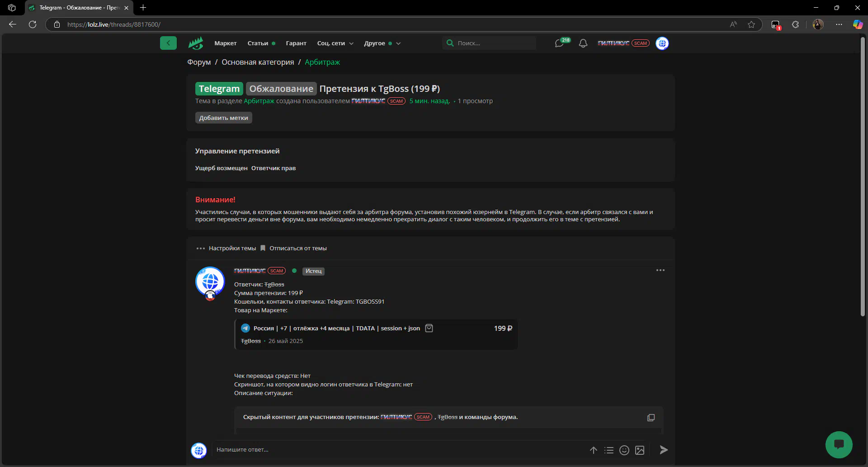Click the browser back arrow
The image size is (868, 467).
click(x=13, y=24)
